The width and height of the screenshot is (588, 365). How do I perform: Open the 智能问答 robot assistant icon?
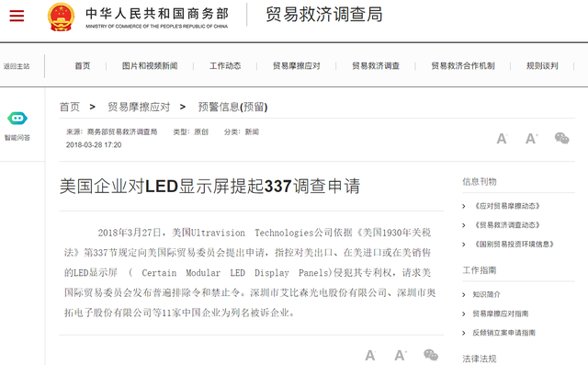point(17,119)
